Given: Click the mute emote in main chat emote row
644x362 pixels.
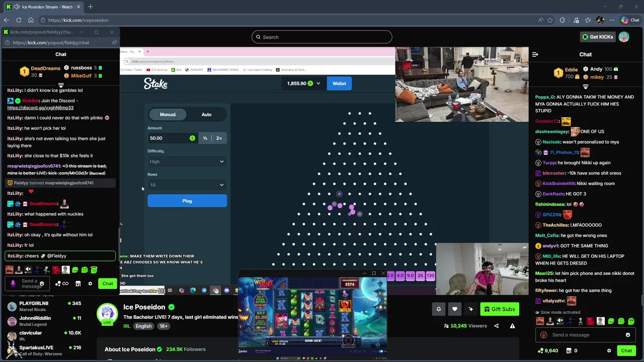Looking at the screenshot, I should 559,321.
